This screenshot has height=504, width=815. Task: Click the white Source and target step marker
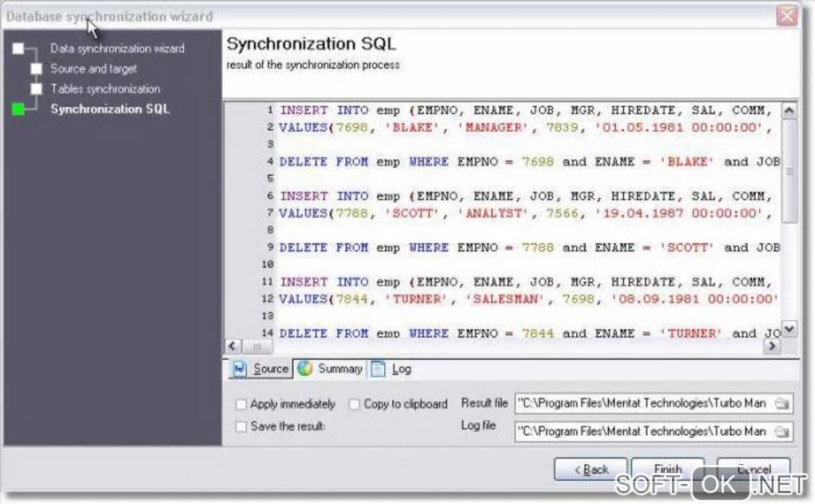click(37, 69)
